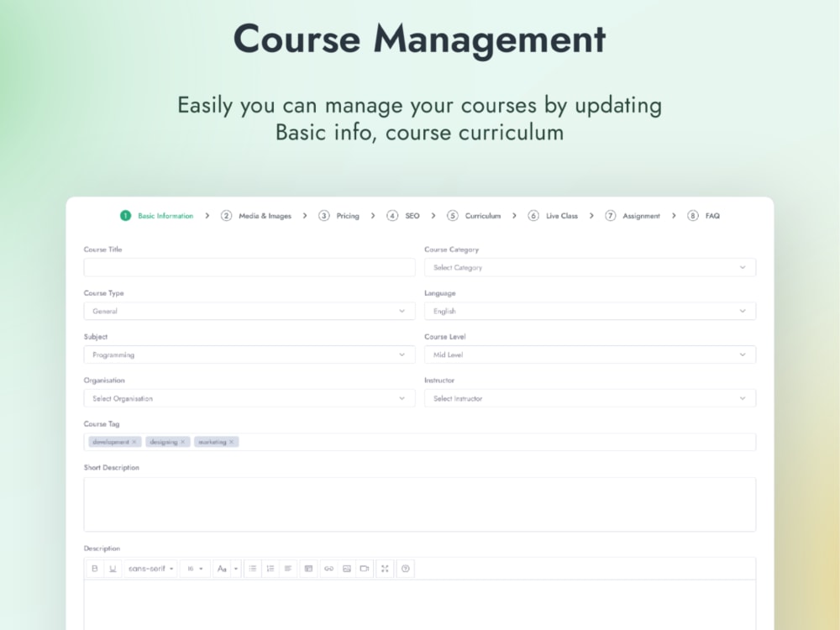840x630 pixels.
Task: Remove the marketing course tag
Action: tap(232, 441)
